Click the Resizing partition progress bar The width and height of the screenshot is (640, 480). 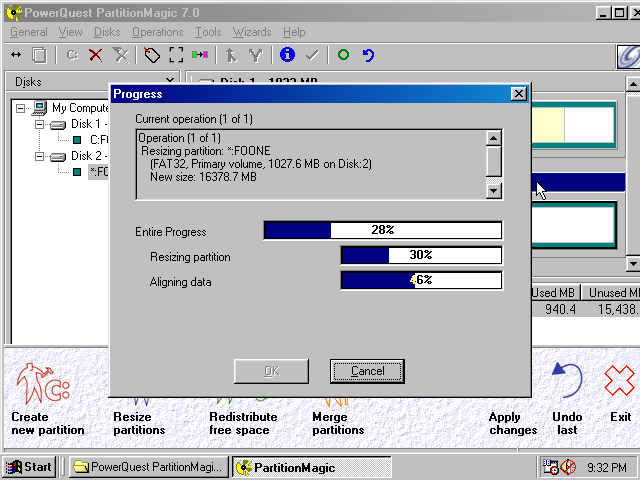tap(421, 255)
